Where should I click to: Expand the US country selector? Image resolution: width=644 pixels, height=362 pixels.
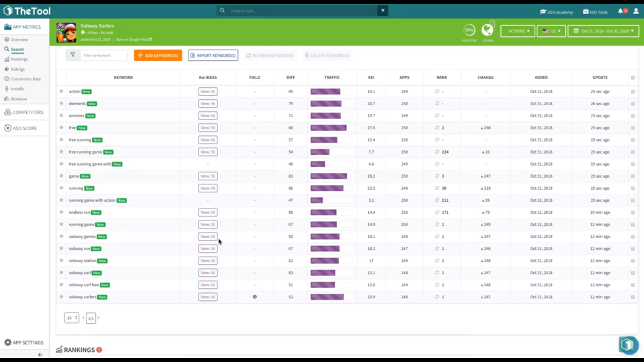point(551,31)
